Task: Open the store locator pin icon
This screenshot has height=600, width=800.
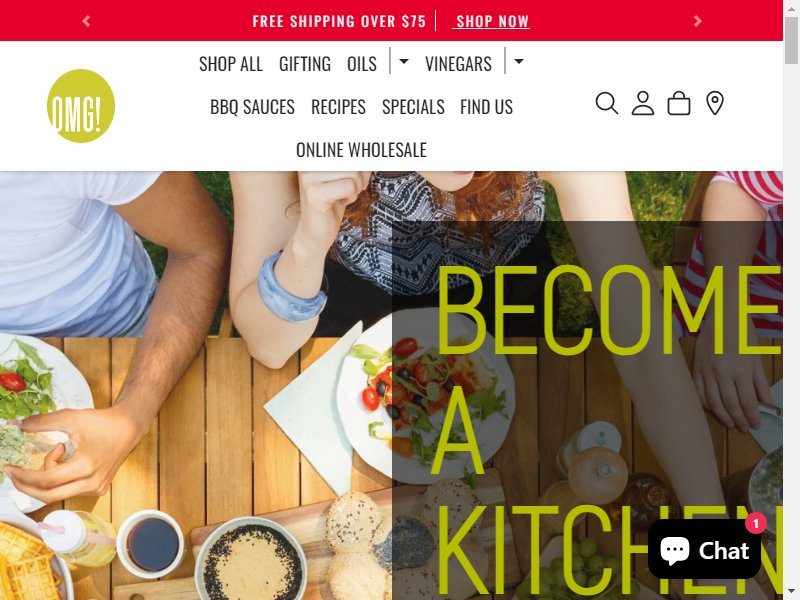Action: 715,103
